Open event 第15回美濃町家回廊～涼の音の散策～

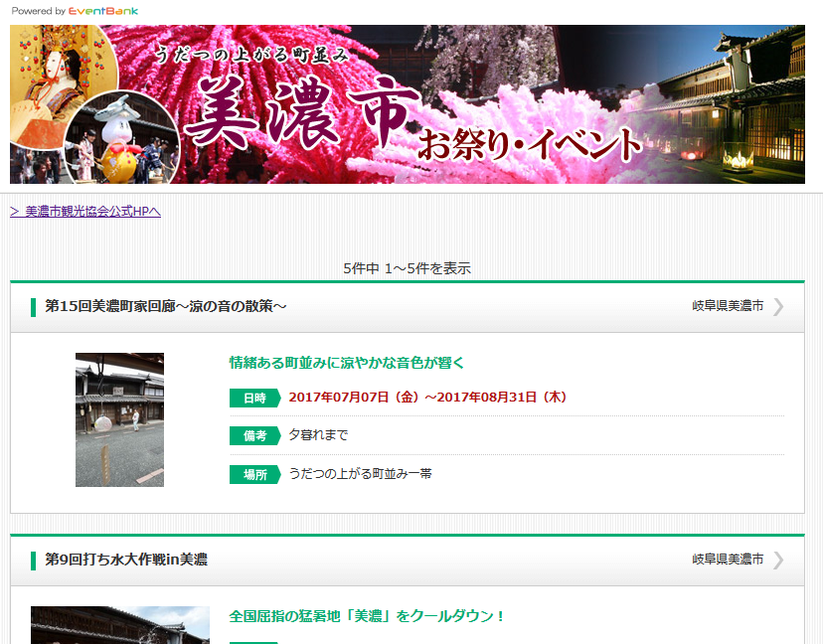pyautogui.click(x=165, y=306)
